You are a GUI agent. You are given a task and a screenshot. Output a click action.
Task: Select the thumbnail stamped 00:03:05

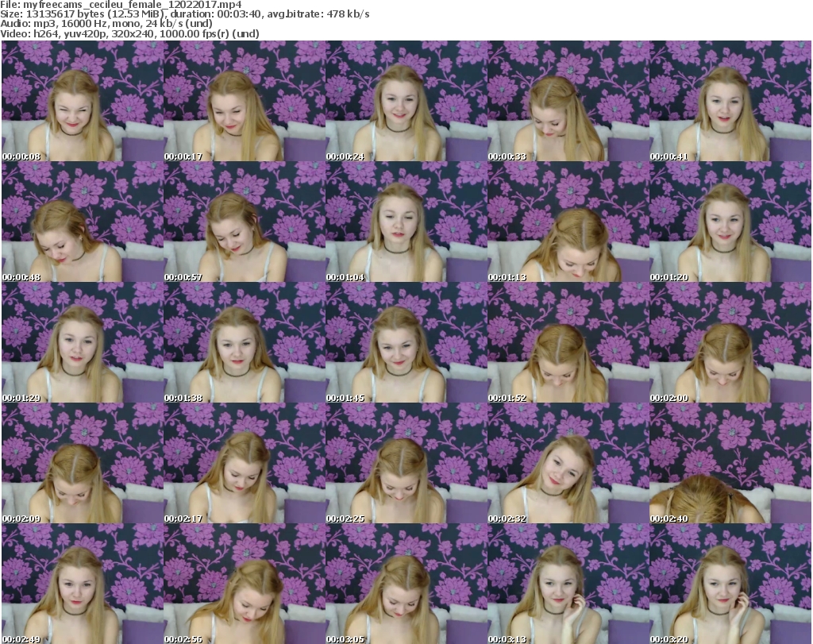pos(406,584)
